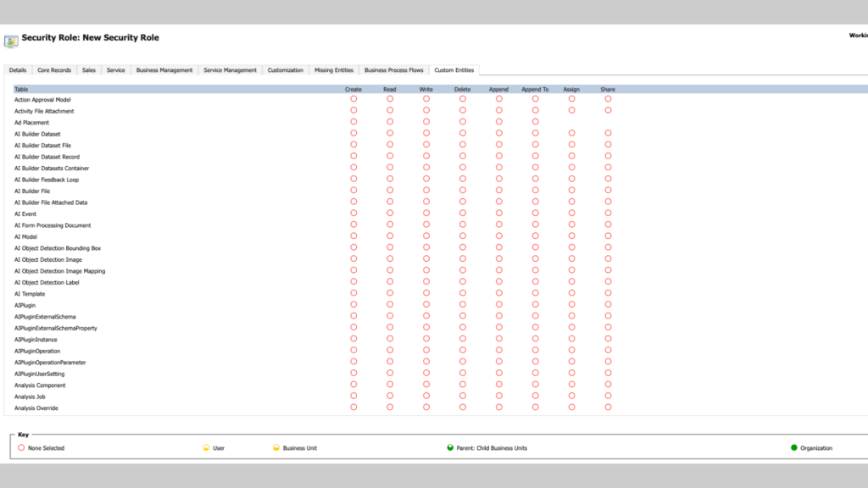Screen dimensions: 868x488
Task: Click the yellow User access-level icon in the Key
Action: click(205, 447)
